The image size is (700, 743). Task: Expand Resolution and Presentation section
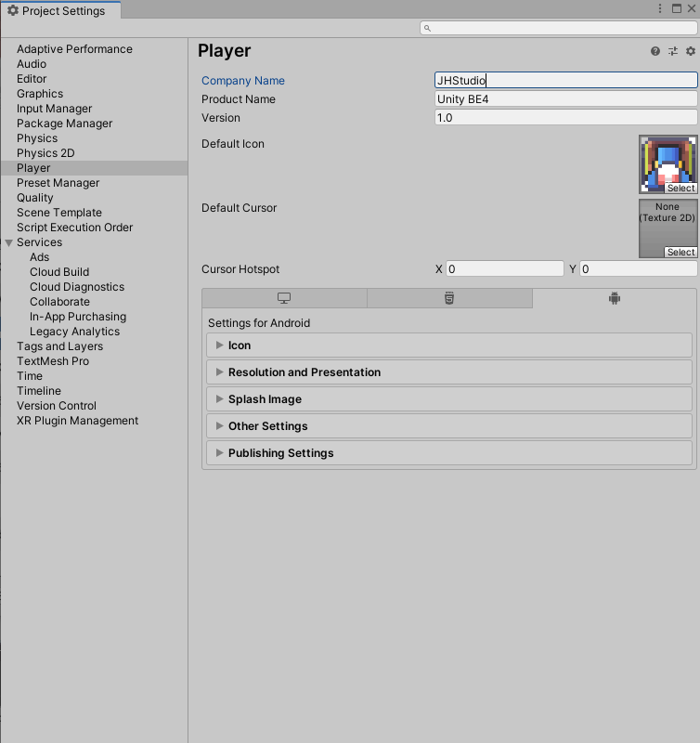(x=449, y=372)
